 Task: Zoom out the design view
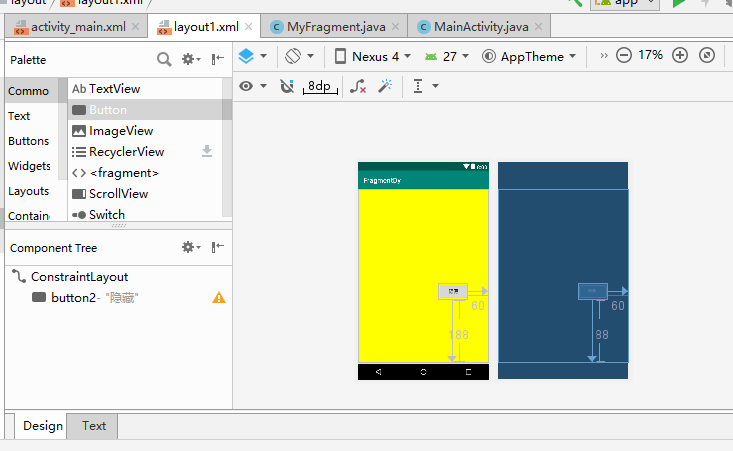[x=624, y=55]
